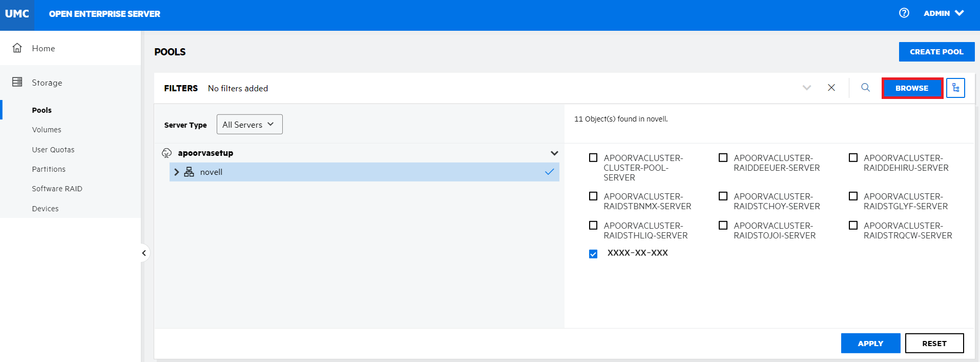Go to Volumes in sidebar
This screenshot has height=362, width=980.
click(x=47, y=130)
